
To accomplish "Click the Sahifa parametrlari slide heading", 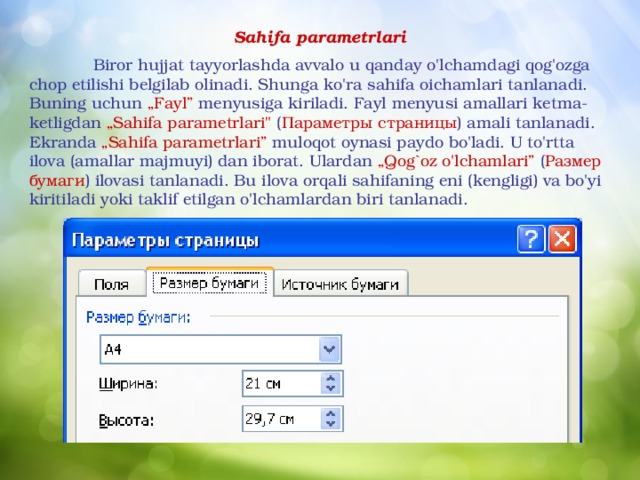I will point(320,38).
